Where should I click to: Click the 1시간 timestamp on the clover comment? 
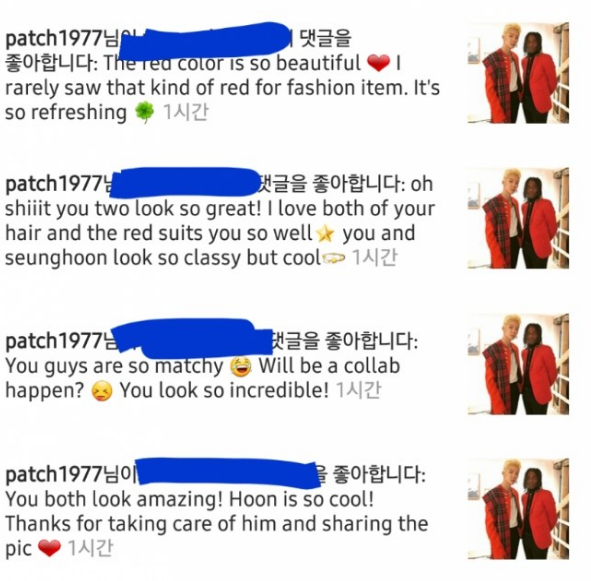tap(186, 112)
